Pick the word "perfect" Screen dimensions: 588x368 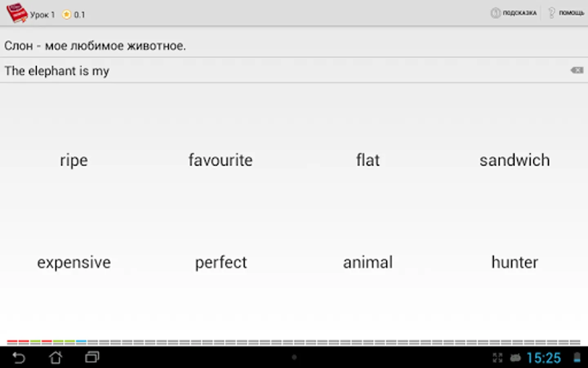pyautogui.click(x=220, y=263)
